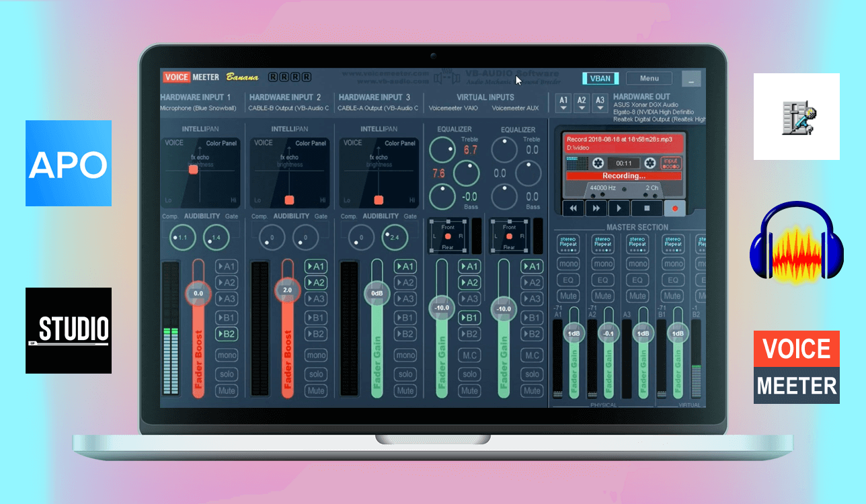Click the Bass knob reading -0.0

click(x=442, y=196)
